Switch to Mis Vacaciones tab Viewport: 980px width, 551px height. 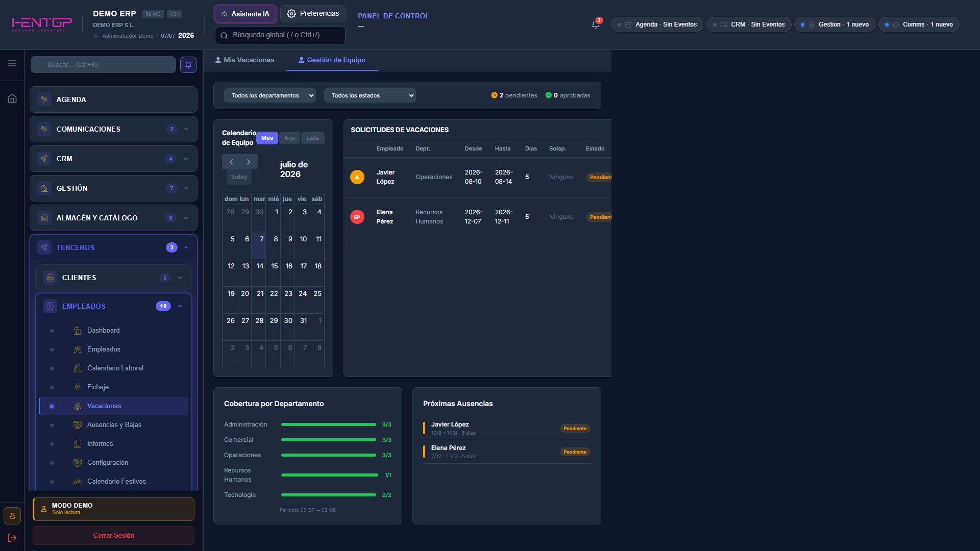point(244,60)
